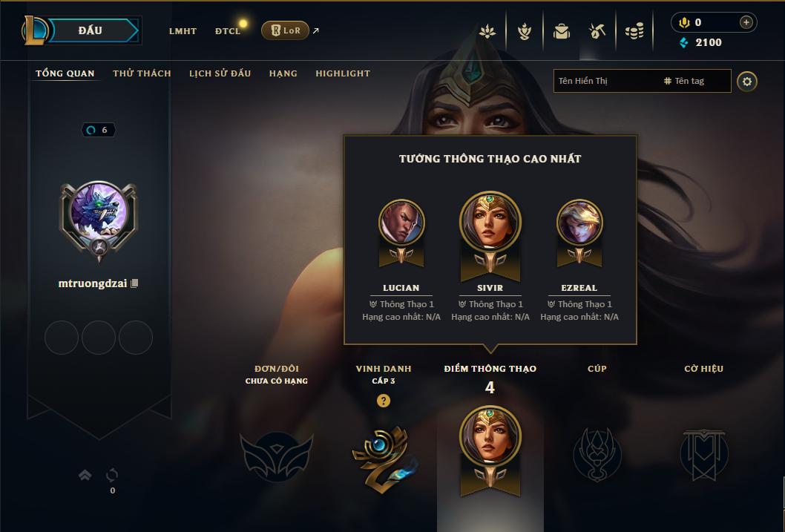Click the Crafting hammer icon
The width and height of the screenshot is (785, 532).
pos(597,31)
